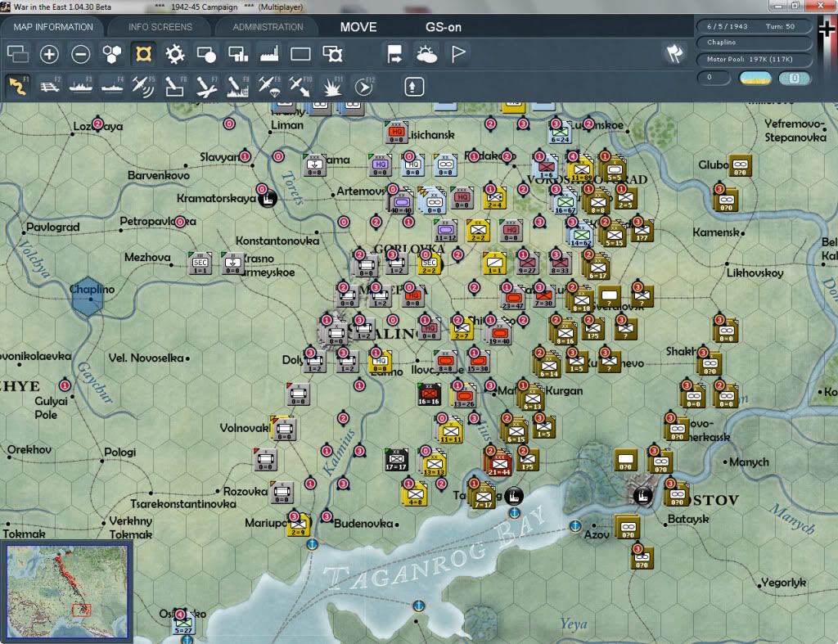Click the German cross side flag
Image resolution: width=838 pixels, height=644 pixels.
(827, 29)
